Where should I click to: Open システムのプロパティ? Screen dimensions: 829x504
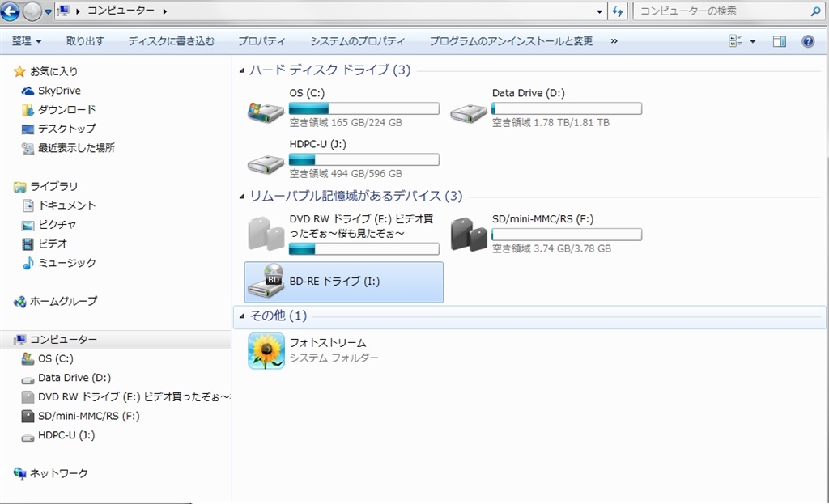tap(357, 41)
